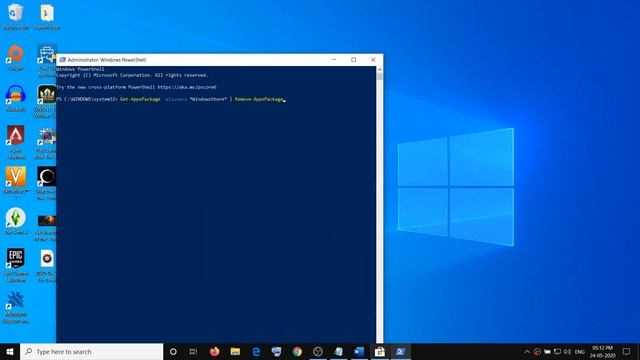Click the taskbar search box
The height and width of the screenshot is (360, 640).
[91, 351]
